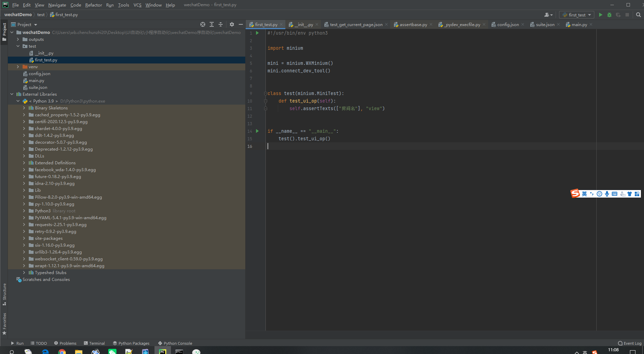Collapse External Libraries node
The height and width of the screenshot is (354, 644).
[x=12, y=94]
